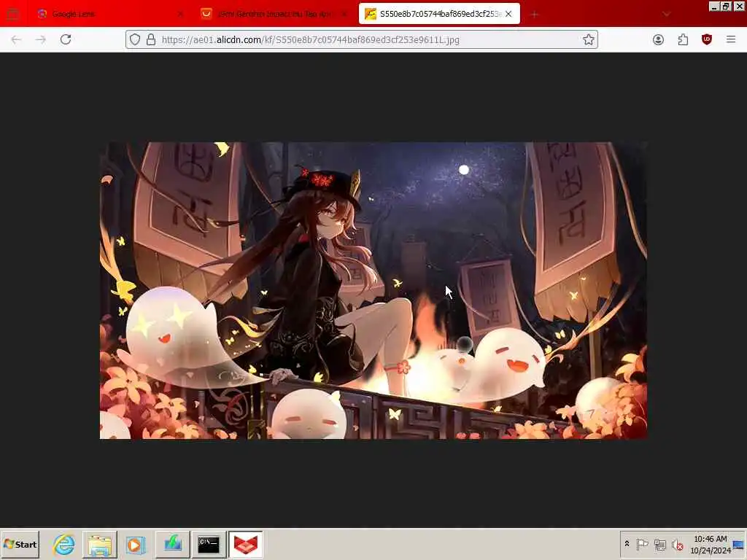Launch Internet Explorer from the taskbar

pyautogui.click(x=64, y=544)
